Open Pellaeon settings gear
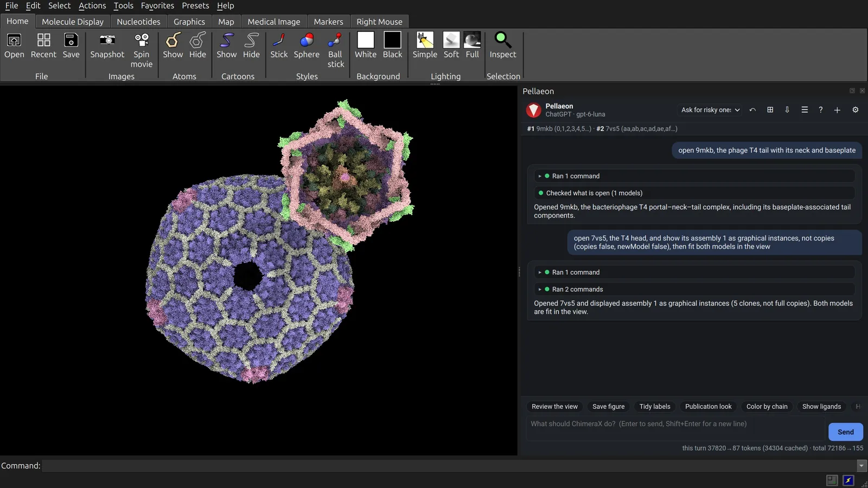Viewport: 868px width, 488px height. pos(856,110)
